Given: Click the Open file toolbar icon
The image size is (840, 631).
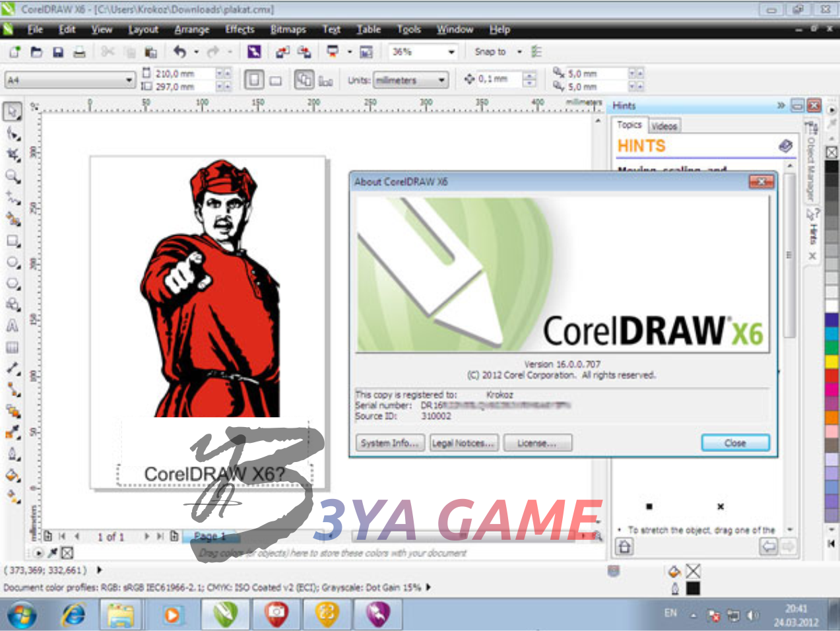Looking at the screenshot, I should pyautogui.click(x=36, y=52).
